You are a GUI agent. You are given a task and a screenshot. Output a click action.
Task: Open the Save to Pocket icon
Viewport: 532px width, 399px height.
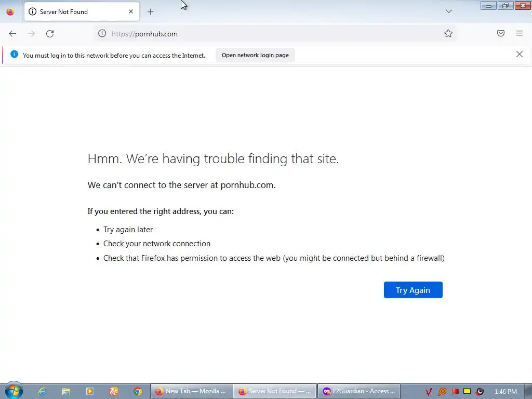501,33
